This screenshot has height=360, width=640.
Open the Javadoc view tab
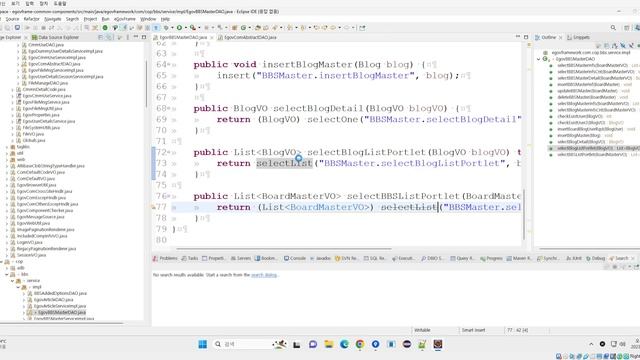tap(320, 258)
